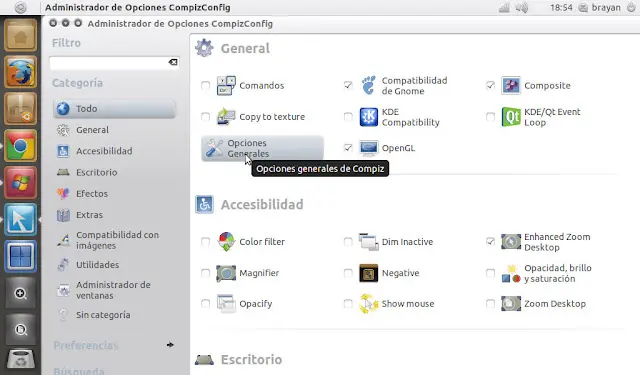Enable the Show mouse checkbox
640x375 pixels.
pos(348,304)
